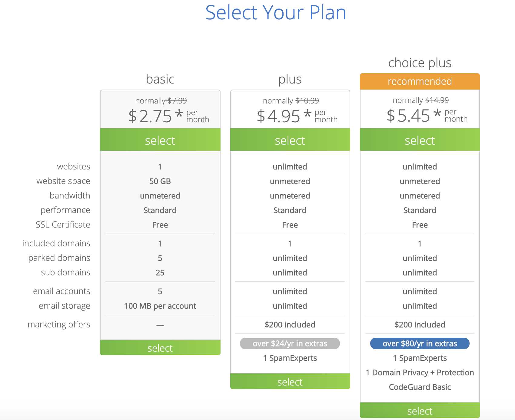Image resolution: width=515 pixels, height=420 pixels.
Task: Click the "marketing offers" feature label
Action: click(59, 324)
